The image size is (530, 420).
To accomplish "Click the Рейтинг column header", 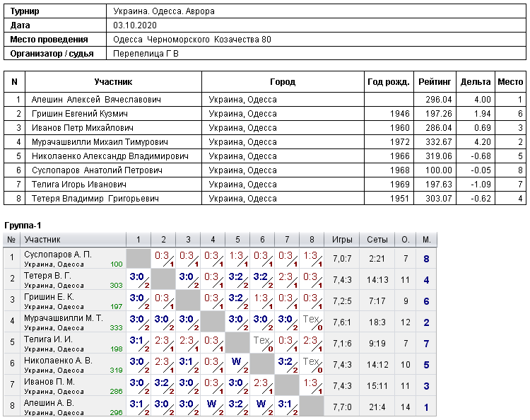I will tap(435, 82).
